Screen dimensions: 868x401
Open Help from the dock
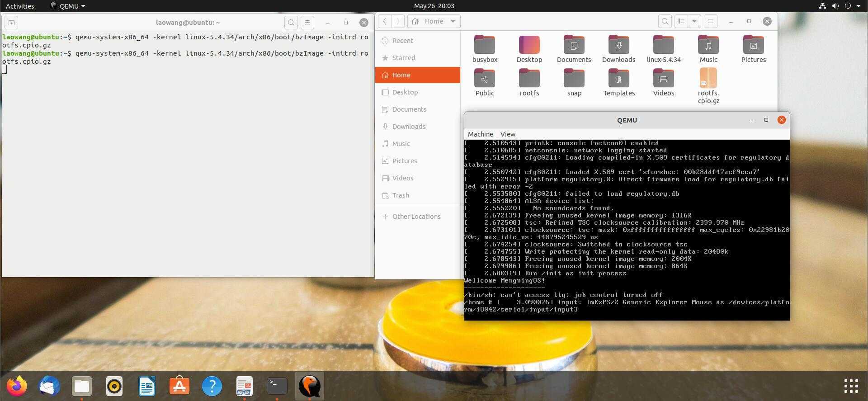coord(212,386)
